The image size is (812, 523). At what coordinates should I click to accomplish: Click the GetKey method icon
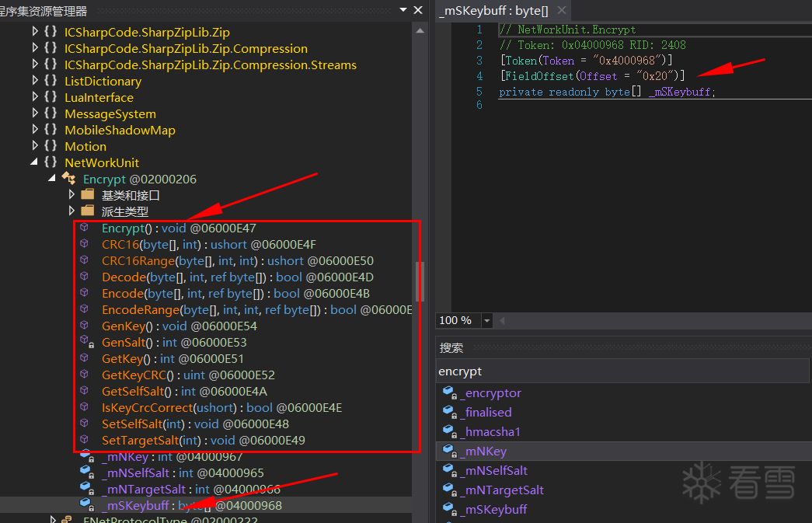[84, 357]
